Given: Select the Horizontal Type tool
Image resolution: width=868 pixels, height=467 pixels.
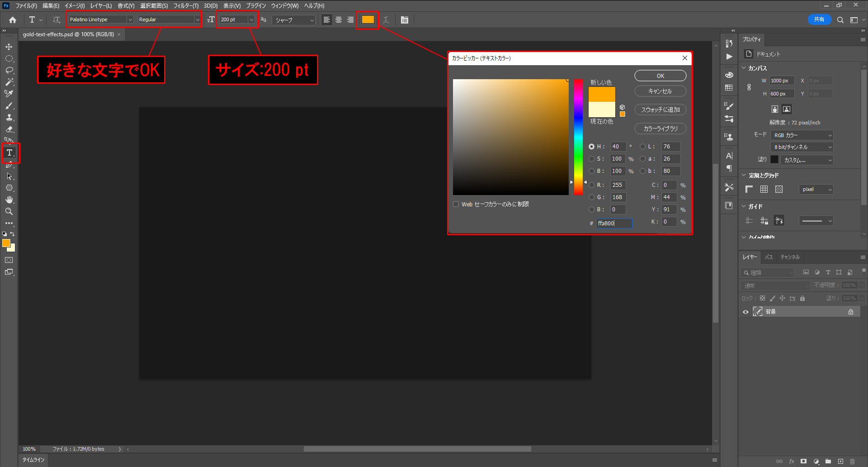Looking at the screenshot, I should [x=9, y=153].
